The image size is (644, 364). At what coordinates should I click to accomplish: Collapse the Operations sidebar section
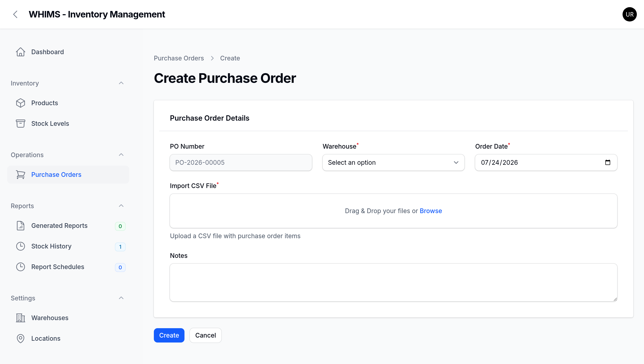[121, 155]
